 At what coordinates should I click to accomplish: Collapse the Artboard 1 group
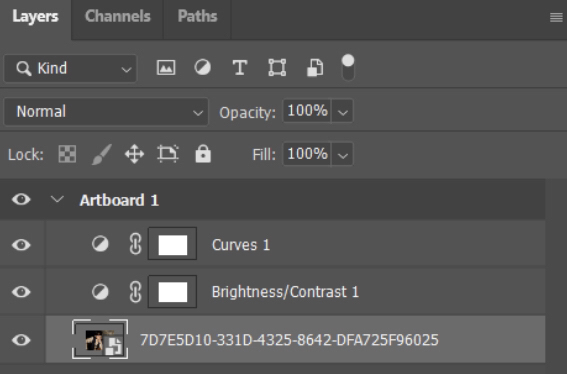pyautogui.click(x=57, y=199)
